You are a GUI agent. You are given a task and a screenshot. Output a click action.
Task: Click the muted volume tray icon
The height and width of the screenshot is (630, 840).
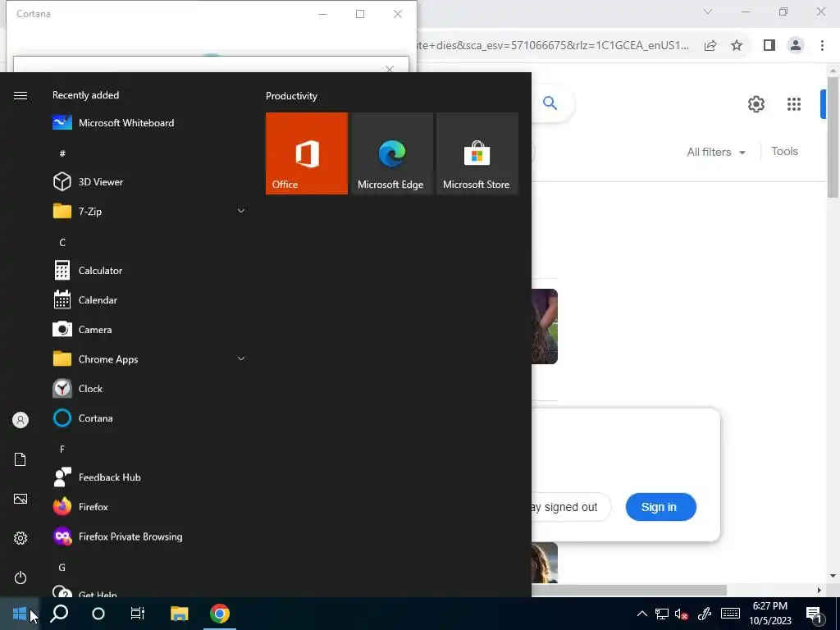pyautogui.click(x=682, y=614)
